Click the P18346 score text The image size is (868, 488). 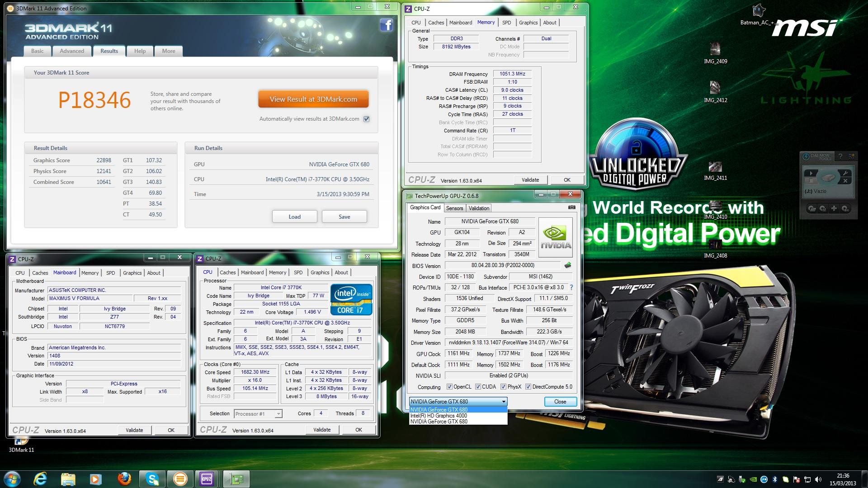click(x=94, y=100)
